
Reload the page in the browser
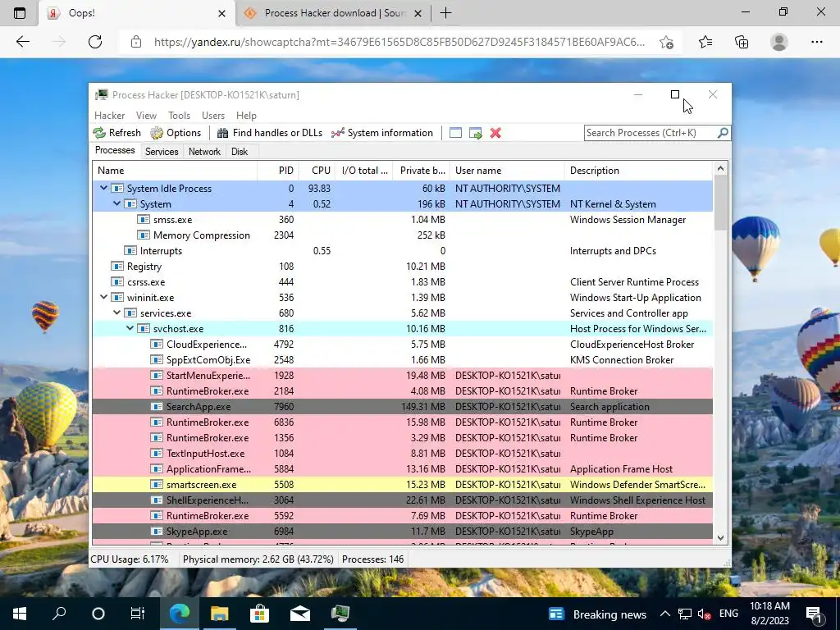click(x=95, y=42)
